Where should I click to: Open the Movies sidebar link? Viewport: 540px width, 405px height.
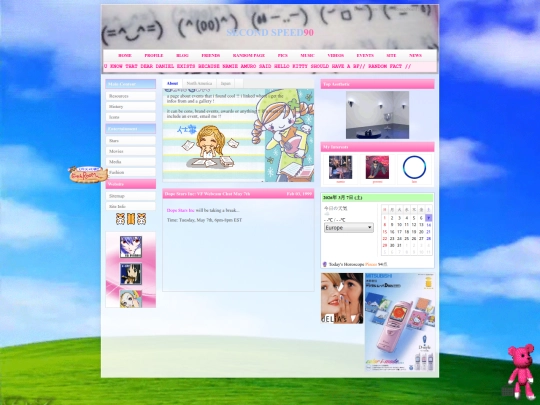pyautogui.click(x=131, y=151)
